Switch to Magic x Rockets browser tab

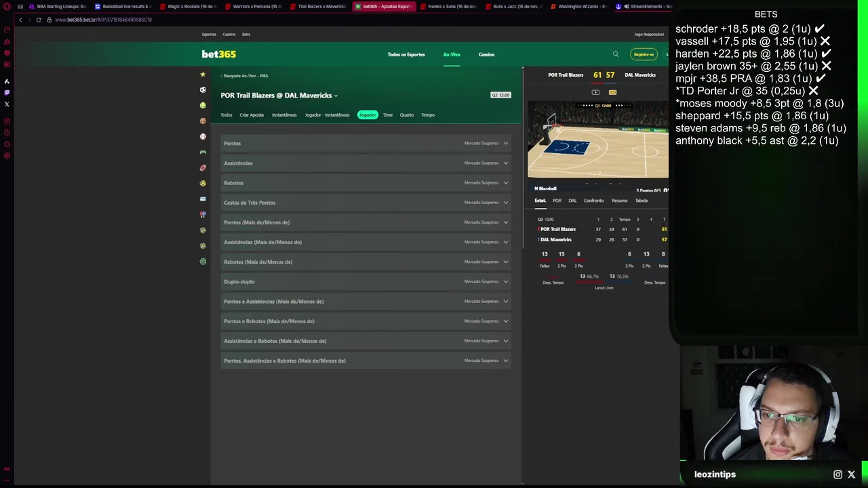pyautogui.click(x=188, y=6)
